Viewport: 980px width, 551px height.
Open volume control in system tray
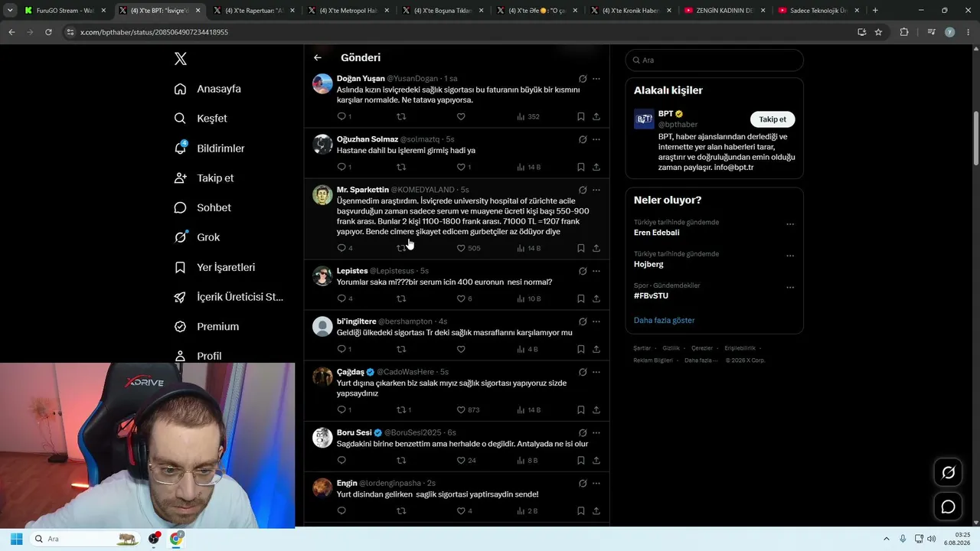click(x=931, y=539)
